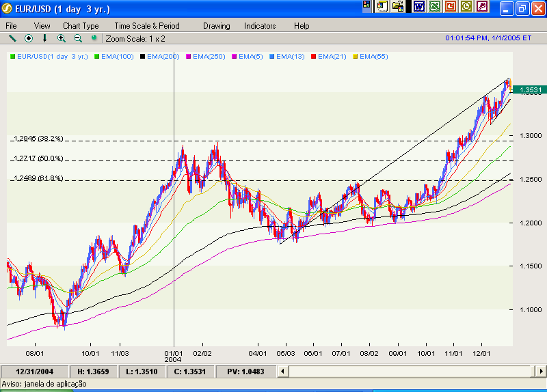Click the red EMA(21) legend color square
Screen dimensions: 547x392
(x=313, y=56)
